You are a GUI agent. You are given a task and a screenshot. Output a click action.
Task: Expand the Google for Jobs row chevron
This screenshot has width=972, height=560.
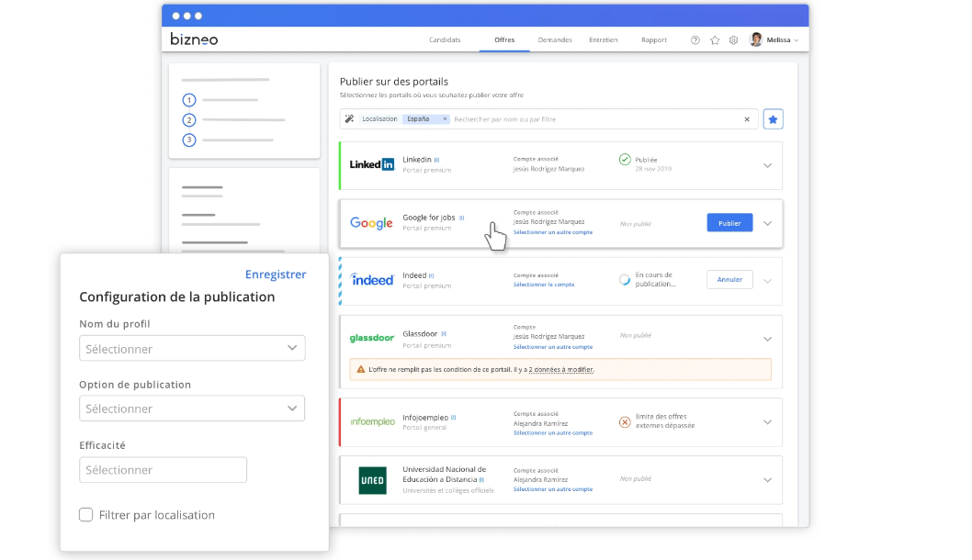pos(767,222)
